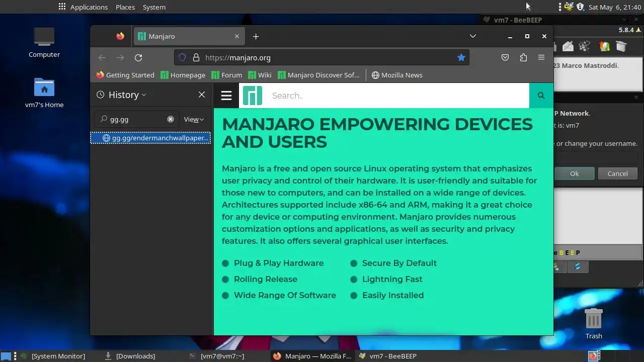This screenshot has width=644, height=362.
Task: Click BeeBEEP network nodes toolbar icon
Action: click(x=585, y=47)
